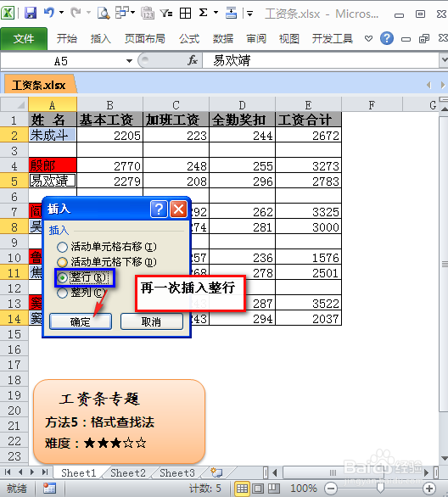Click formula bar showing 易欢靖
Viewport: 448px width, 497px height.
point(320,60)
